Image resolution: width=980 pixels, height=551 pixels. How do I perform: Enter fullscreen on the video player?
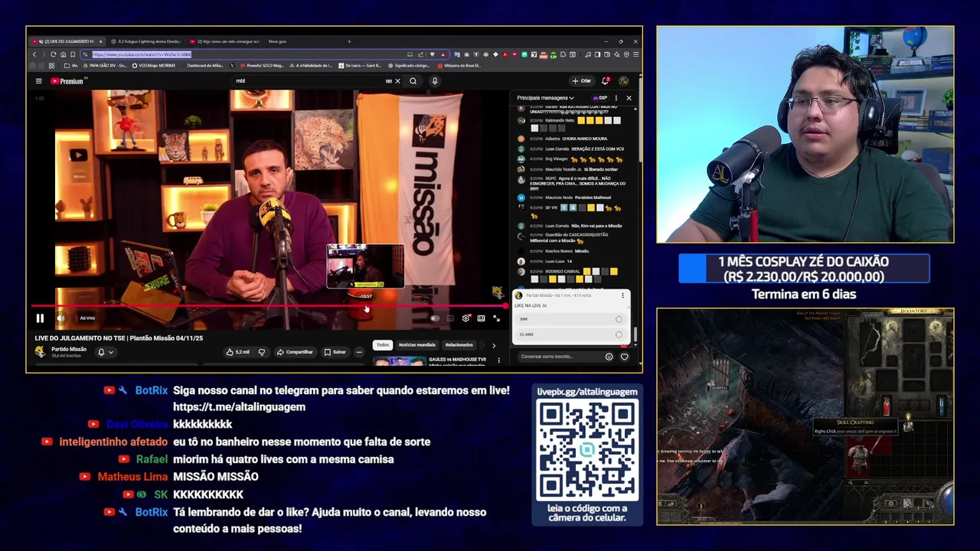point(496,318)
